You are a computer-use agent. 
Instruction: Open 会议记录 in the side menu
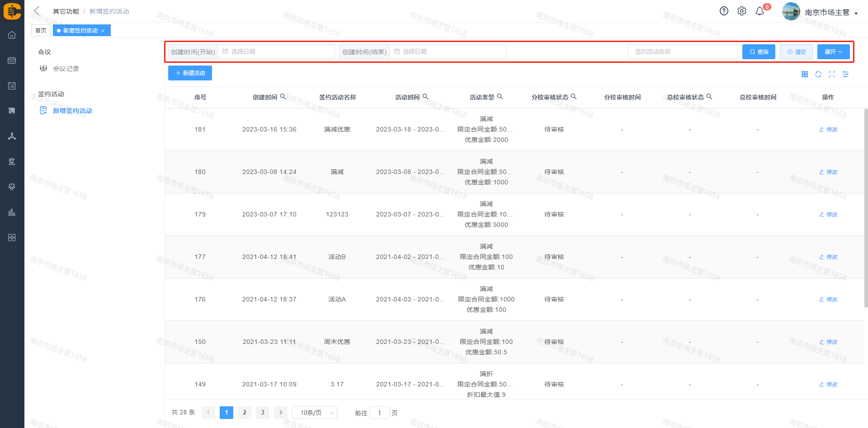tap(66, 69)
